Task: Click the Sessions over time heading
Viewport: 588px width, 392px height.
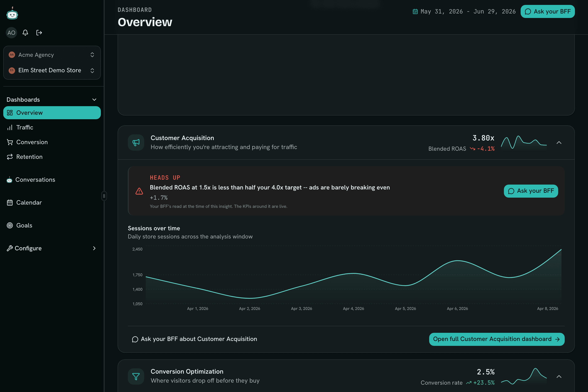Action: tap(154, 228)
